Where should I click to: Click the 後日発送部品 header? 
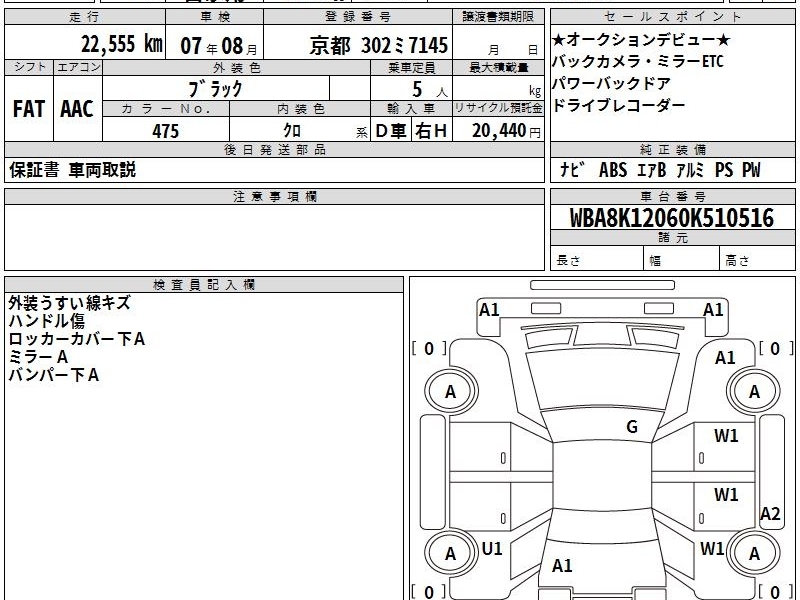(274, 149)
